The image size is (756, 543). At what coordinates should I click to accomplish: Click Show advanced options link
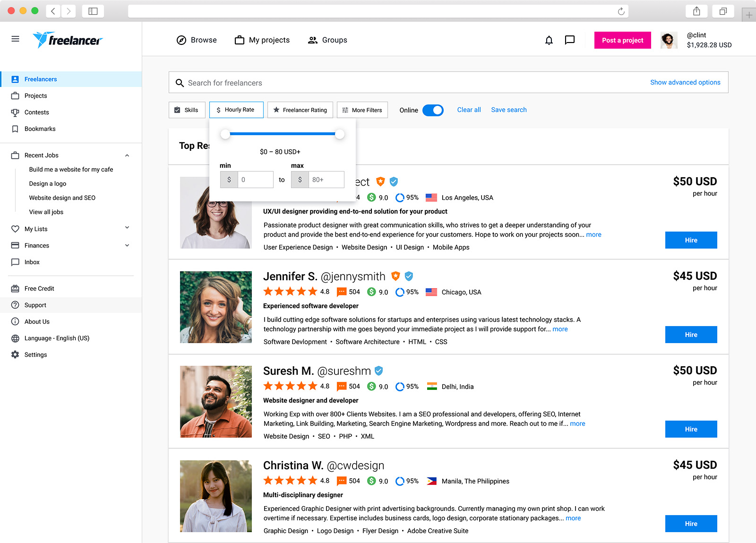coord(685,82)
